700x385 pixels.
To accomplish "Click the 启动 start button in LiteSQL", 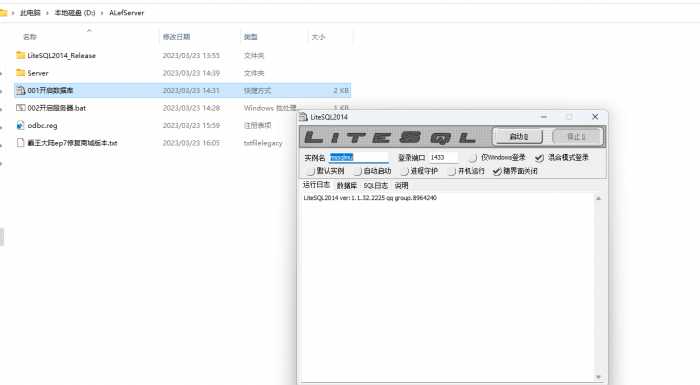I will click(x=518, y=137).
